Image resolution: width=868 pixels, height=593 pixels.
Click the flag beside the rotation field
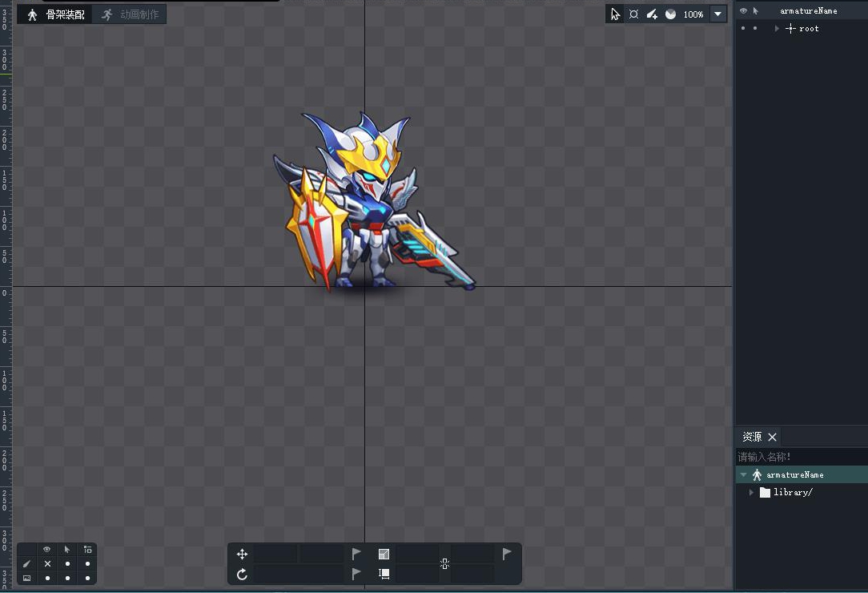pyautogui.click(x=356, y=574)
